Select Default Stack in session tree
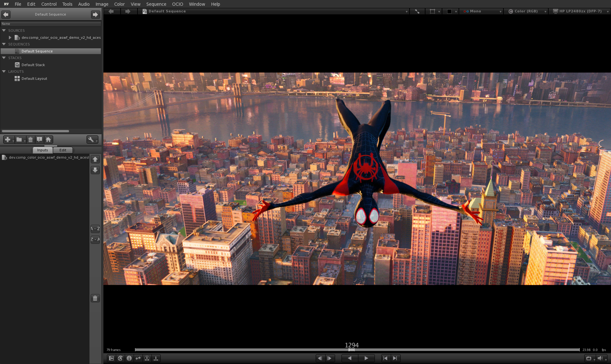611x364 pixels. click(33, 65)
